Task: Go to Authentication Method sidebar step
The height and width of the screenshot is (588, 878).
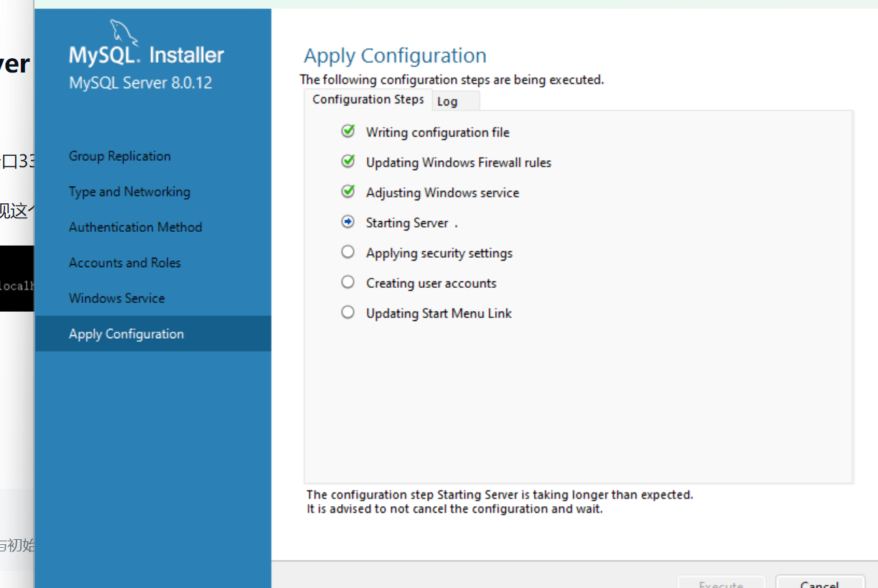Action: tap(136, 227)
